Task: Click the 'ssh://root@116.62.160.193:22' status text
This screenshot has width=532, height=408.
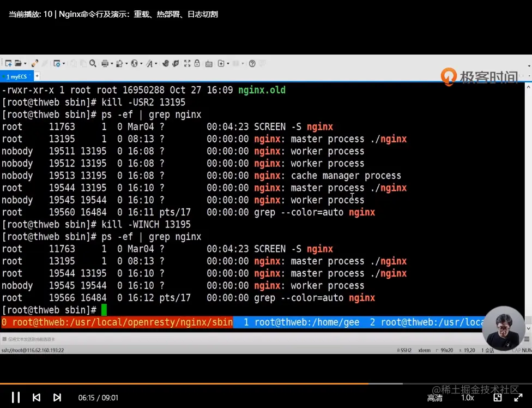Action: (33, 350)
